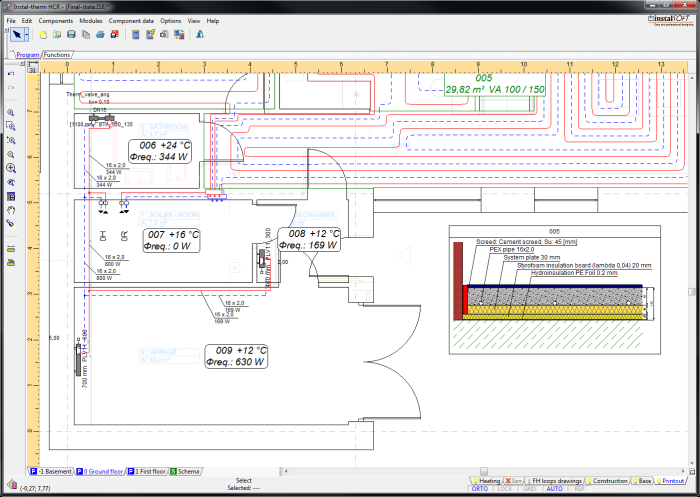Viewport: 700px width, 497px height.
Task: Select the Construction layer tab
Action: tap(610, 481)
